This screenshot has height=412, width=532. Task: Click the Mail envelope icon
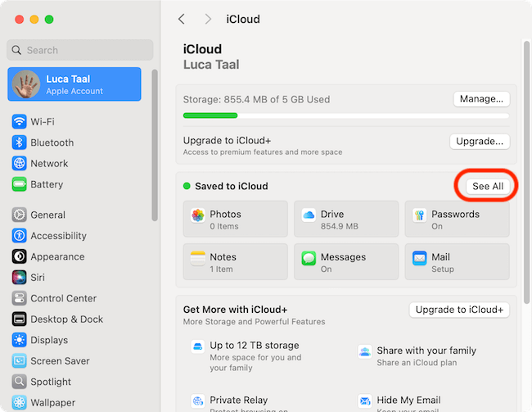419,258
